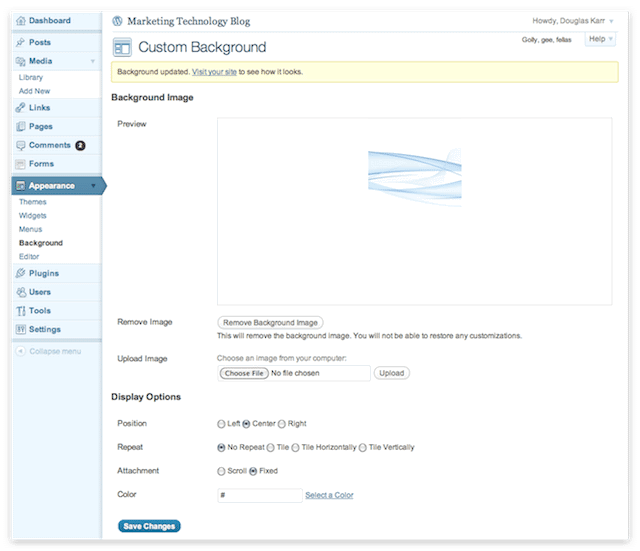Click the Links chain icon
The width and height of the screenshot is (640, 551).
20,108
